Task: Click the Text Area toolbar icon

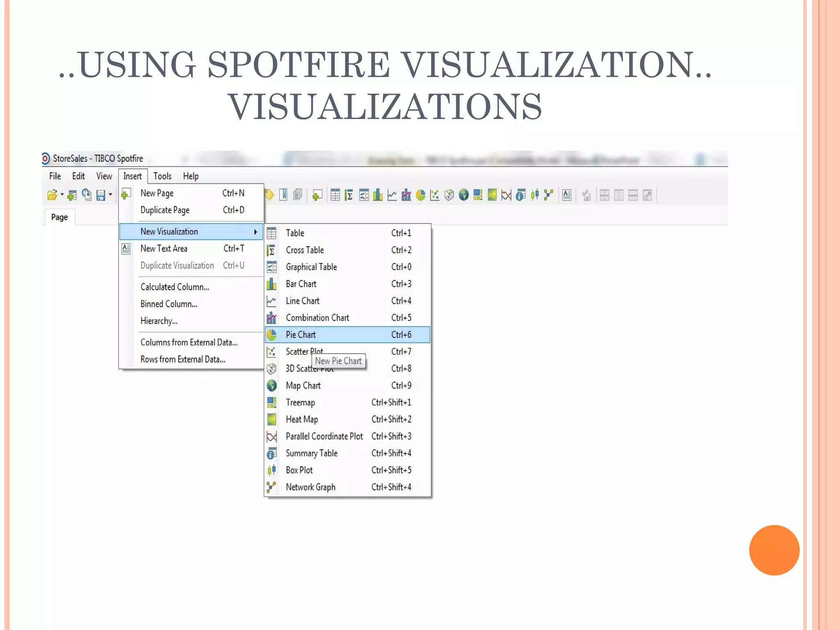Action: click(567, 195)
